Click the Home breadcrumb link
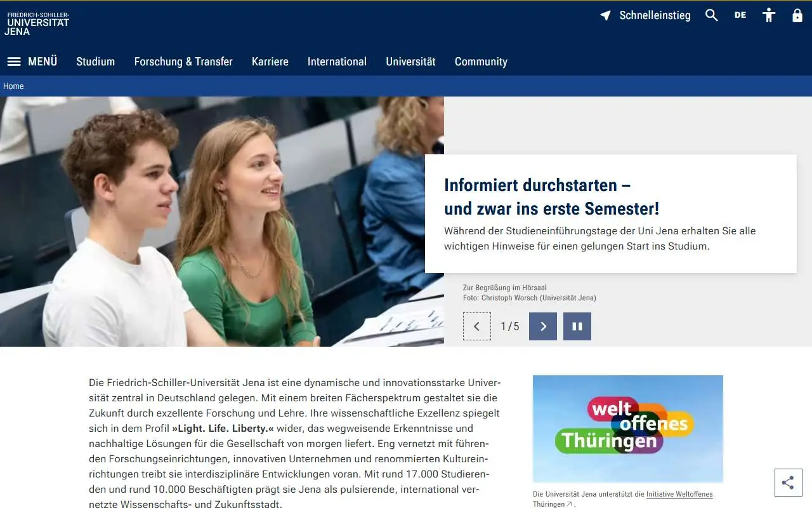 click(13, 86)
